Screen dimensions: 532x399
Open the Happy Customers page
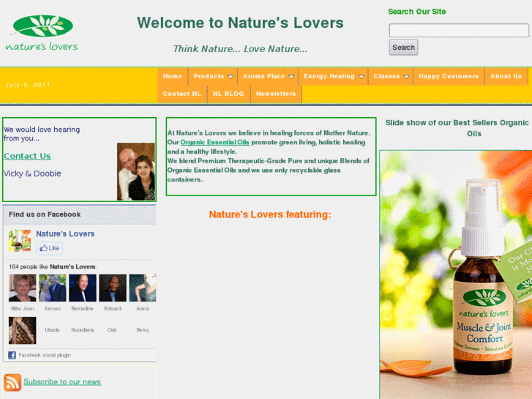(449, 76)
